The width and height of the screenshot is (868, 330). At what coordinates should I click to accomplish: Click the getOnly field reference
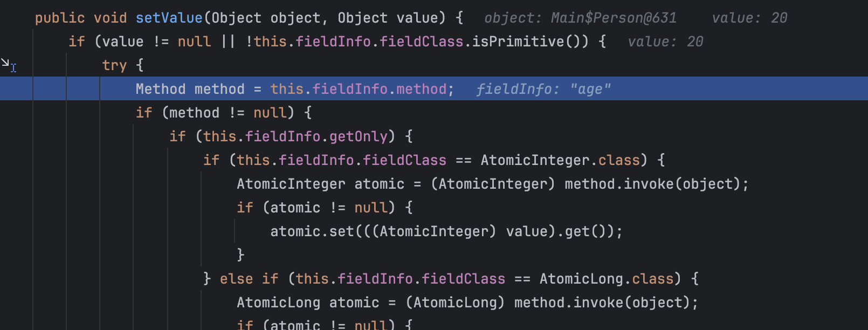point(358,137)
